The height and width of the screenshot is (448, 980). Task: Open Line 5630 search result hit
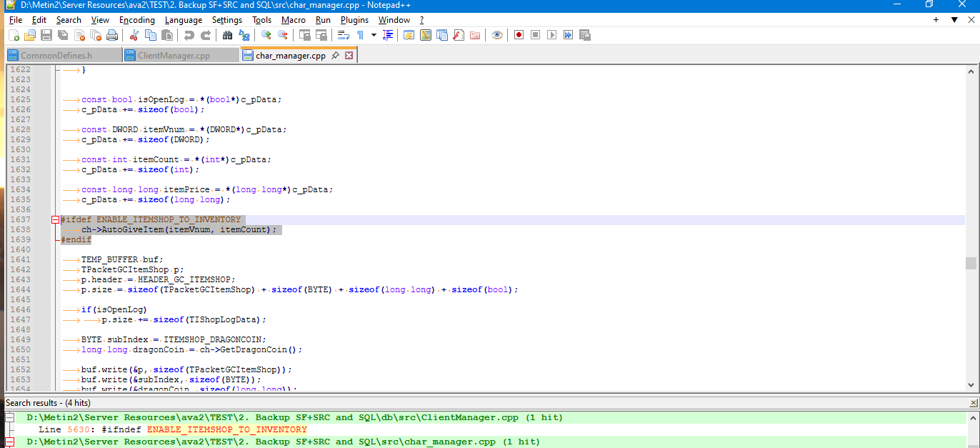tap(172, 429)
